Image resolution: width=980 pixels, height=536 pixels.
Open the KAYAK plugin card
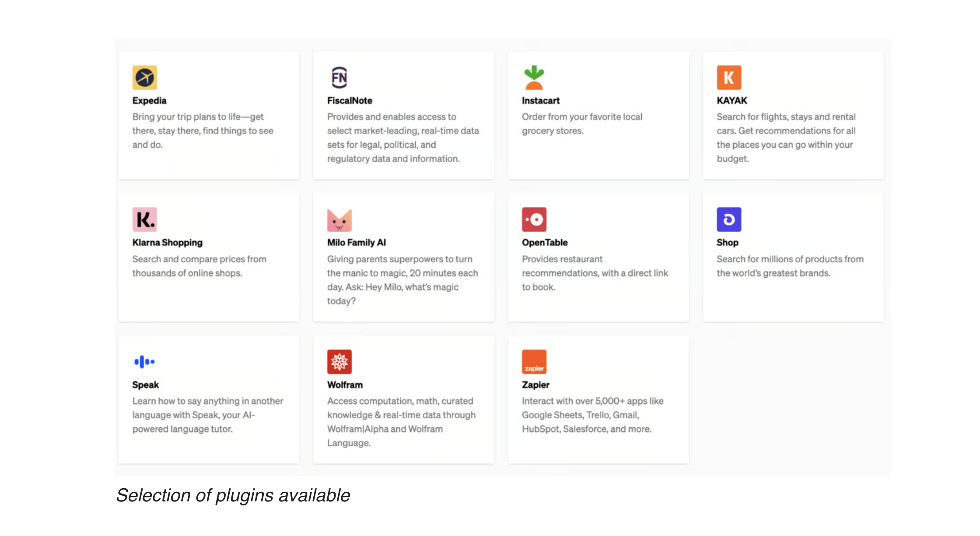coord(793,115)
